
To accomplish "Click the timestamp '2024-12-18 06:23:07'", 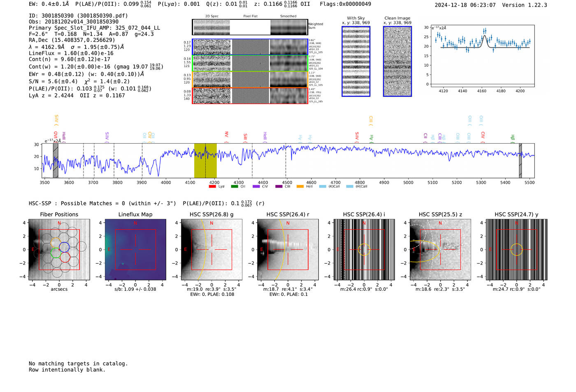I will [465, 5].
